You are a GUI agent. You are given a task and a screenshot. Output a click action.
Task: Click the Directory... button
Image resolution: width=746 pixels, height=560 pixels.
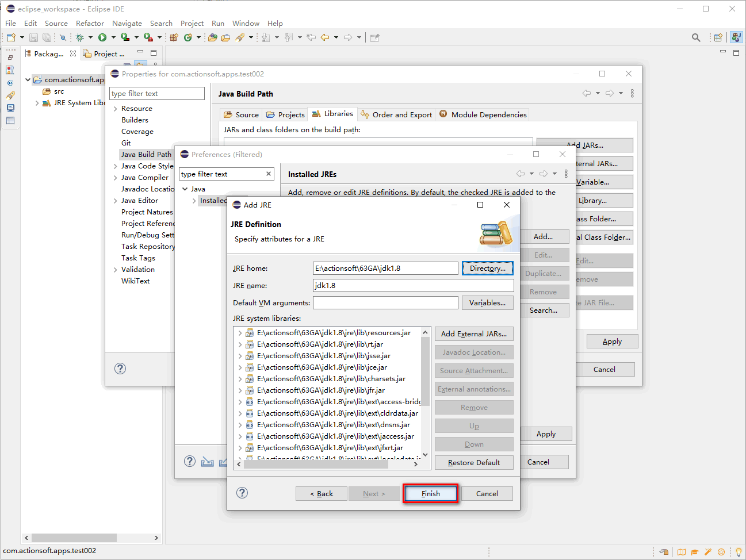point(487,269)
